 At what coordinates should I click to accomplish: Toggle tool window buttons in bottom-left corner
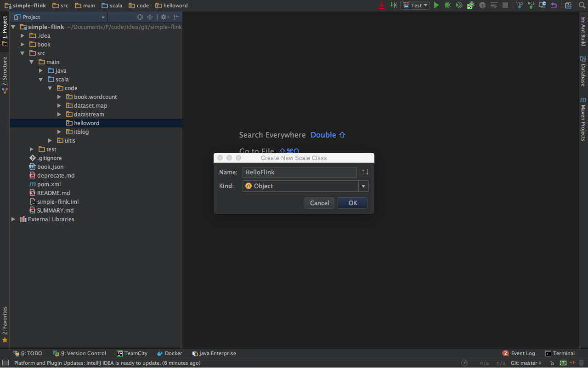click(x=5, y=363)
